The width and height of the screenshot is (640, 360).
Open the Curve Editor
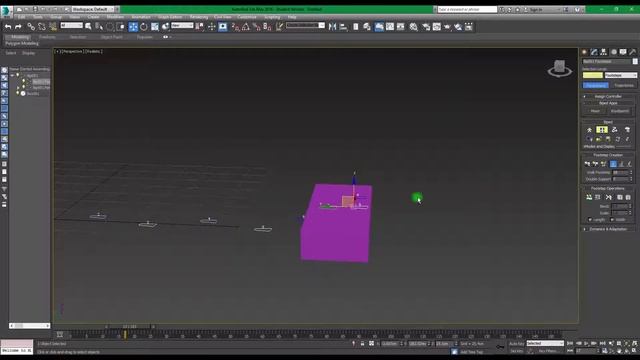coord(390,27)
